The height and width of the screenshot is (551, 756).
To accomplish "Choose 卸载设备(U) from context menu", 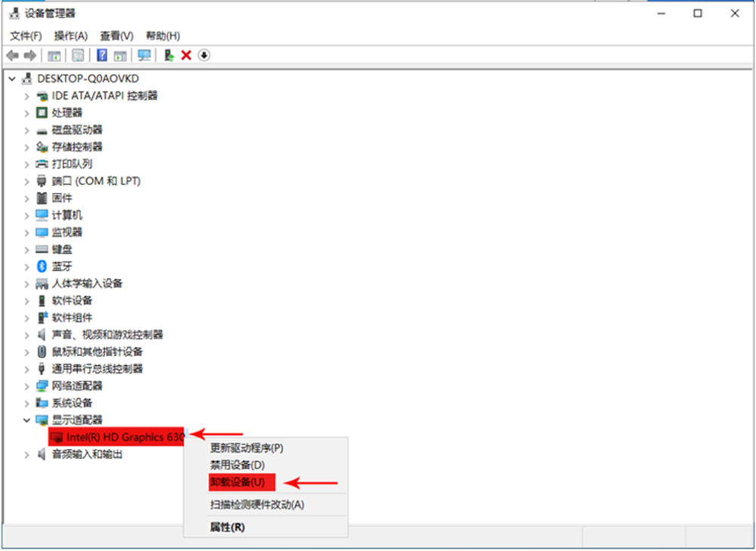I will (265, 482).
